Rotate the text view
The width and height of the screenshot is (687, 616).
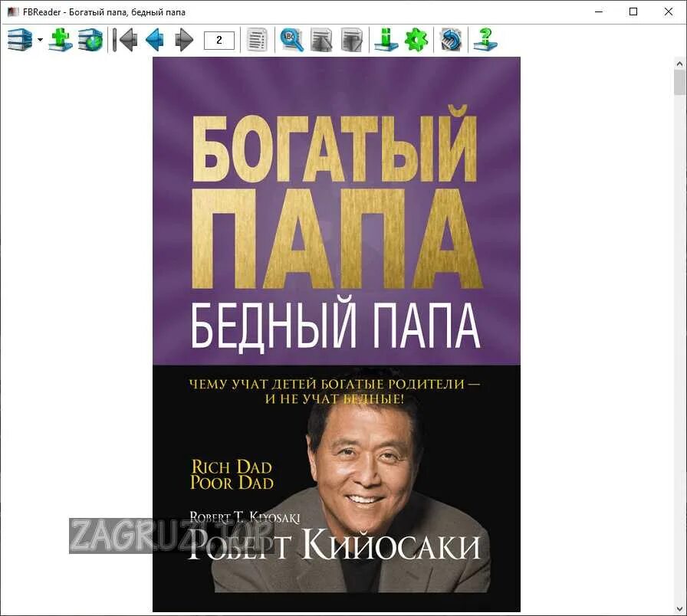[451, 40]
